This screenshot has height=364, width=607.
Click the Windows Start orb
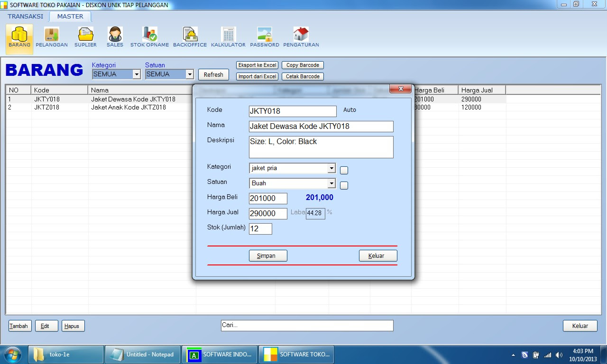point(12,355)
